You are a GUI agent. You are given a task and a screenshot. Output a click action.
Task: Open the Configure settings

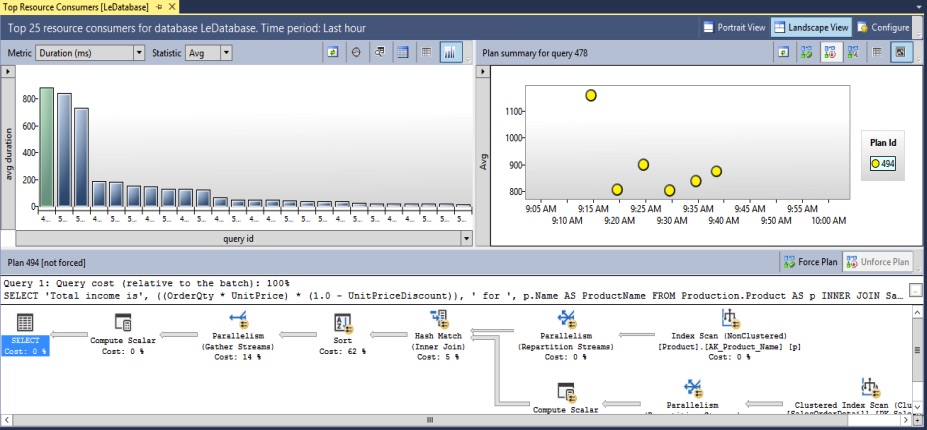(x=884, y=27)
